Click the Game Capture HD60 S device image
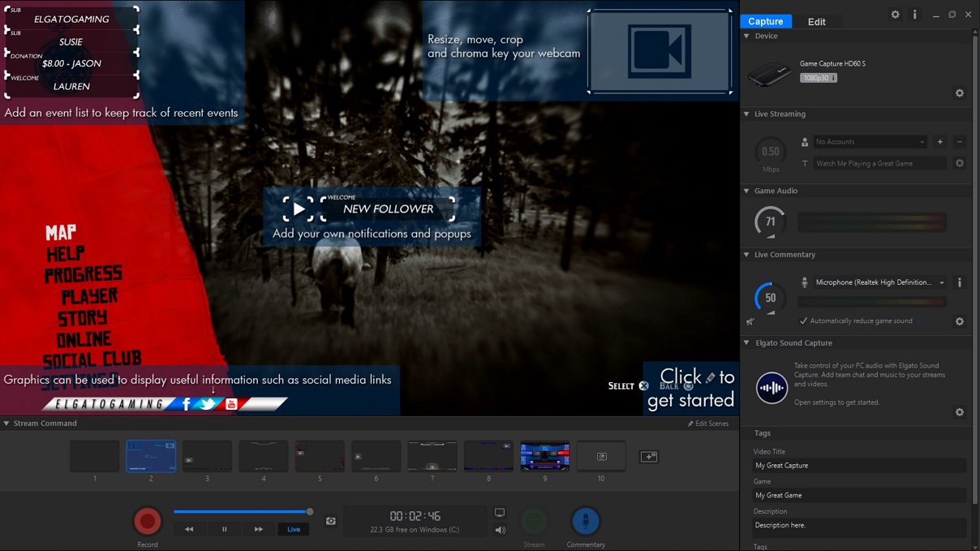Image resolution: width=980 pixels, height=551 pixels. pyautogui.click(x=769, y=75)
